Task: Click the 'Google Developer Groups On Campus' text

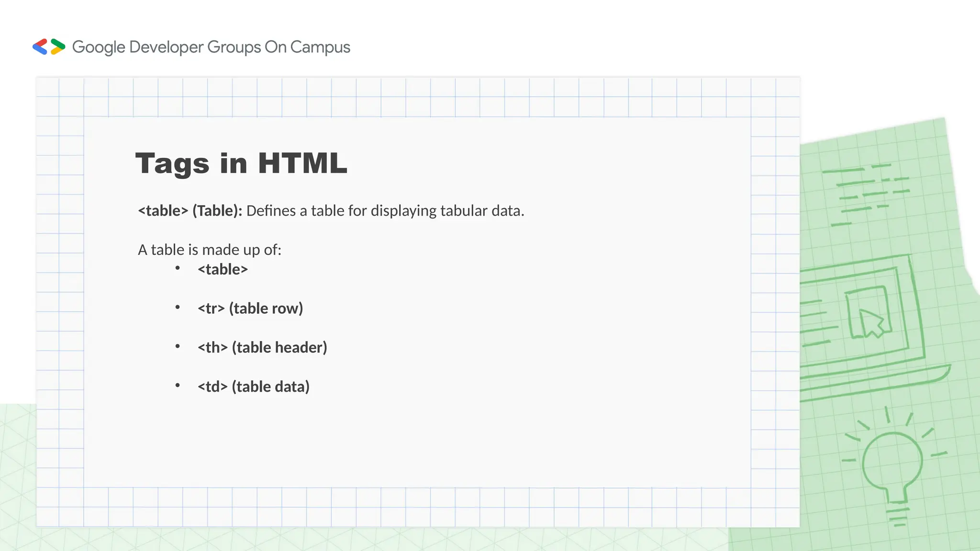Action: [x=211, y=47]
